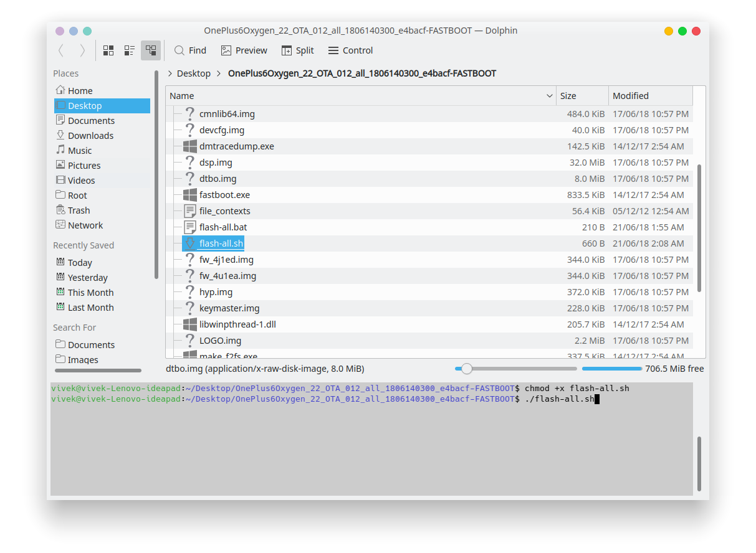Click the 660 B size cell

(x=593, y=243)
